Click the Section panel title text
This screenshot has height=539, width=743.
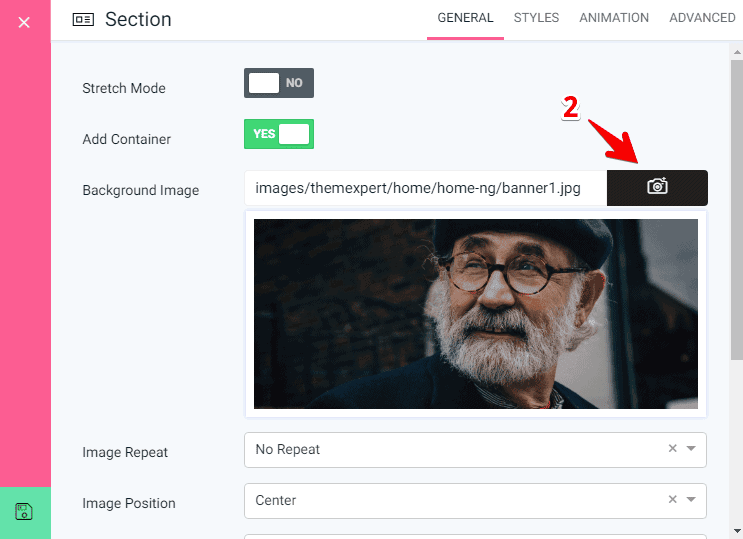pos(138,20)
